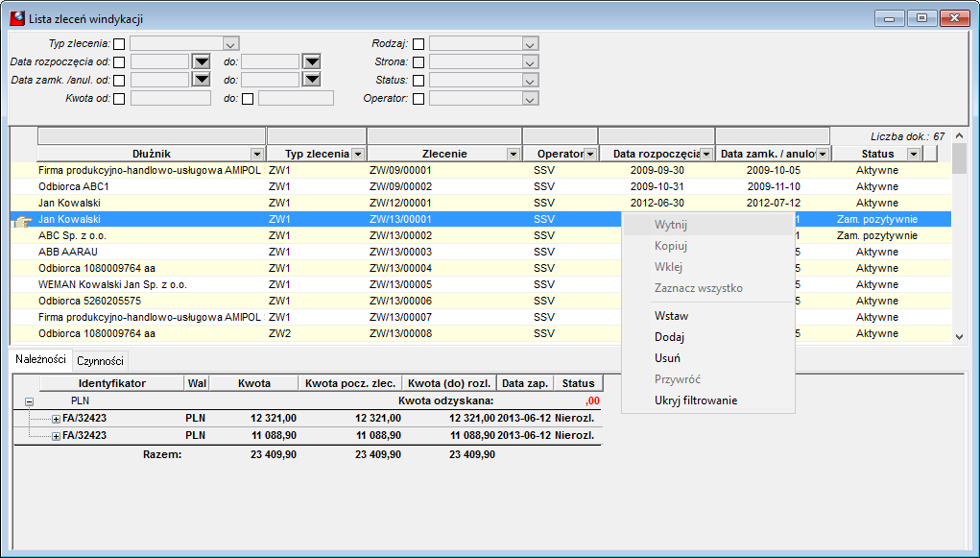Viewport: 980px width, 558px height.
Task: Enable the Status filter checkbox
Action: pos(418,81)
